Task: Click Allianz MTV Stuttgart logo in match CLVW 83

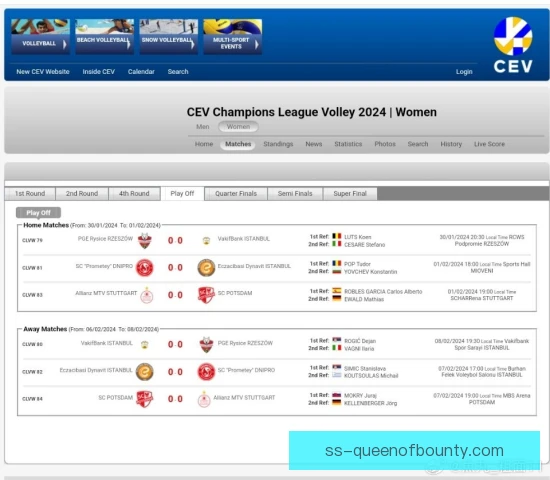Action: [x=147, y=295]
